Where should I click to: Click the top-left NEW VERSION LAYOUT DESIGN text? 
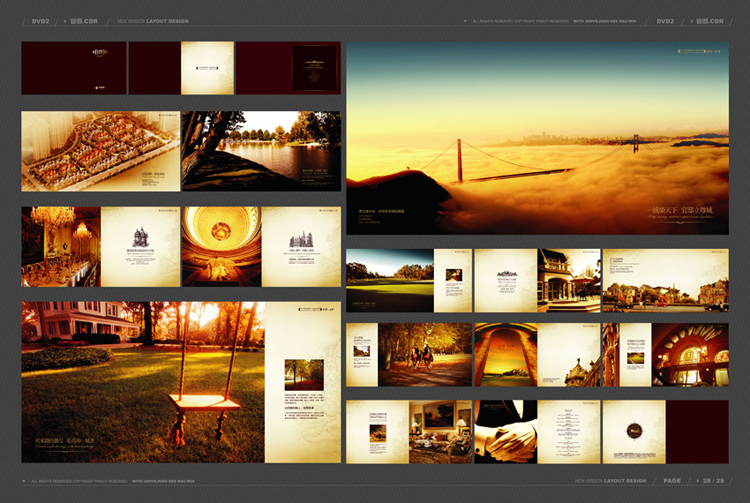[x=153, y=21]
